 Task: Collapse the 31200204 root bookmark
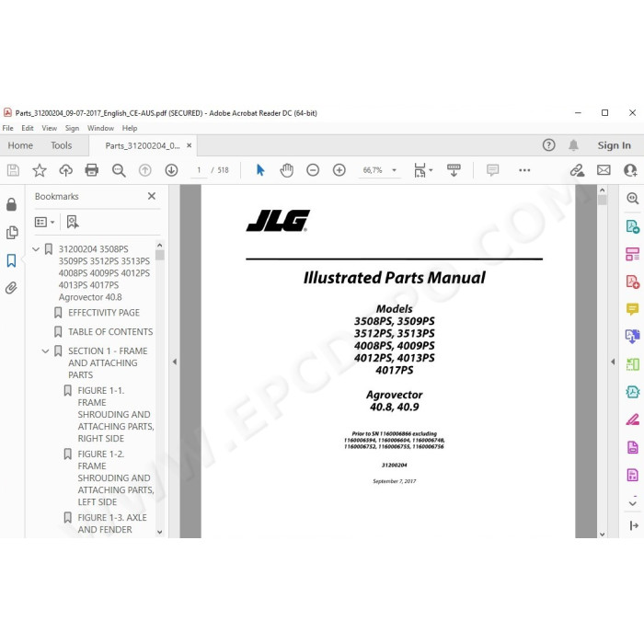point(36,249)
